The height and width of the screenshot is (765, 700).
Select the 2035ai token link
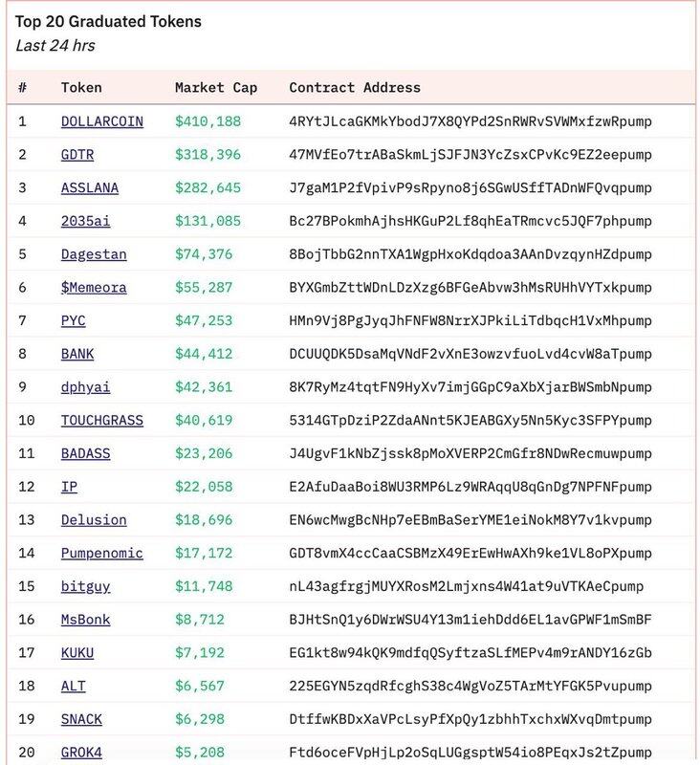point(85,221)
